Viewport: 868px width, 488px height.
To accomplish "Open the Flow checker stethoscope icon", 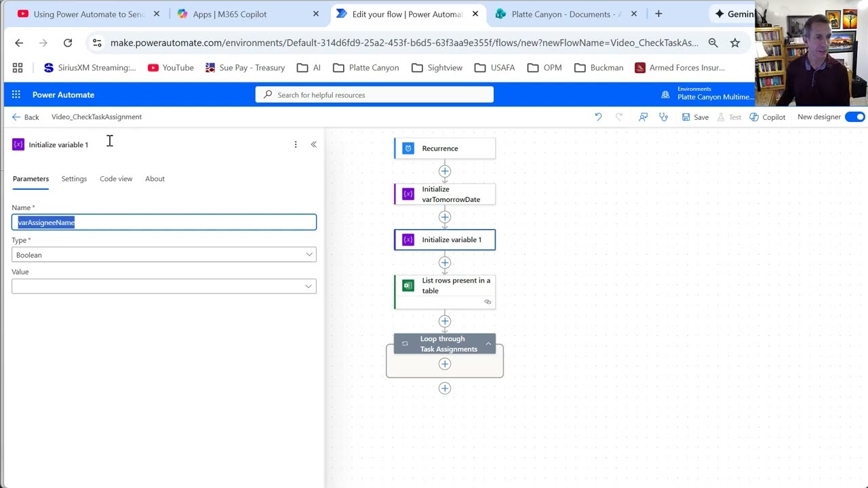I will click(663, 117).
